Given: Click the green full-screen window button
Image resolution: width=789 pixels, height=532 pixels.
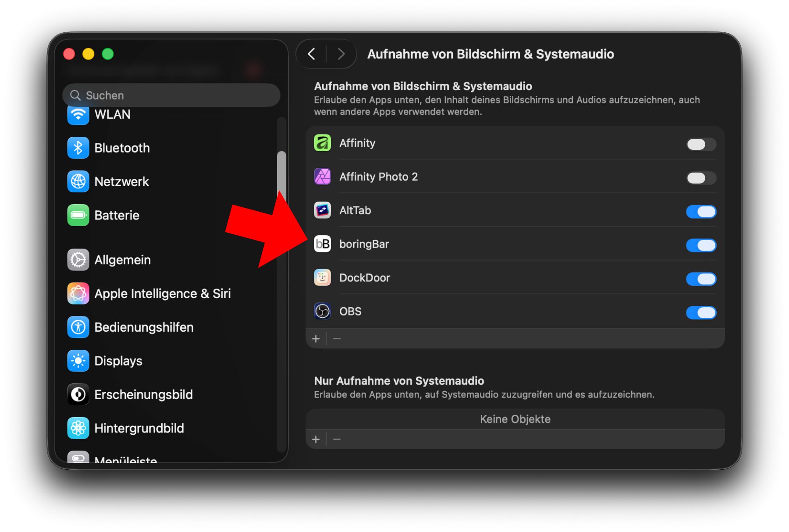Looking at the screenshot, I should click(x=108, y=54).
